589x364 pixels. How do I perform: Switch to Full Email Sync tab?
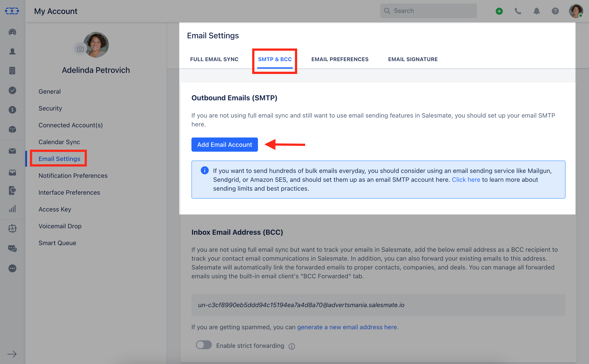(x=215, y=59)
